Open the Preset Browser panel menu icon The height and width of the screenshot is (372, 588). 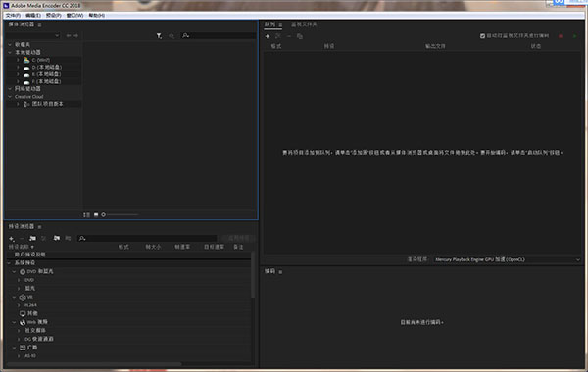click(39, 227)
